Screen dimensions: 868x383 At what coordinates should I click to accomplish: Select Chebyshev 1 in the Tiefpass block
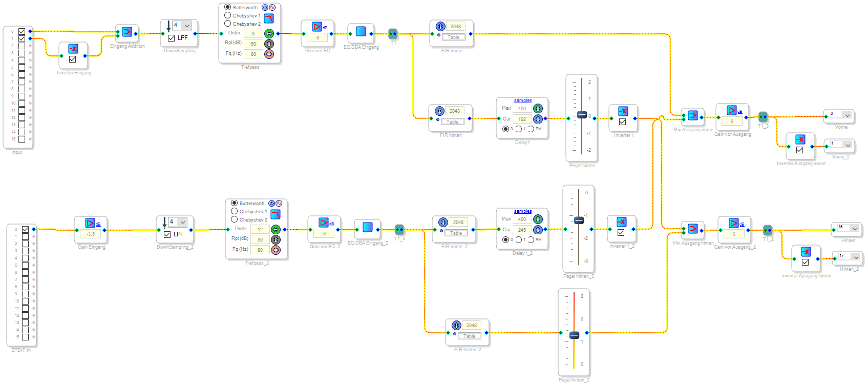[228, 15]
